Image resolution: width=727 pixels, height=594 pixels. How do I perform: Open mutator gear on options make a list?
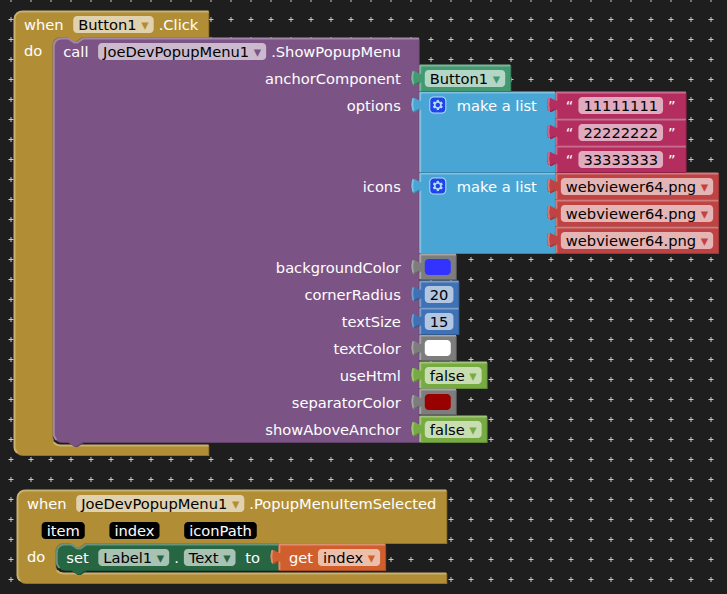point(437,105)
